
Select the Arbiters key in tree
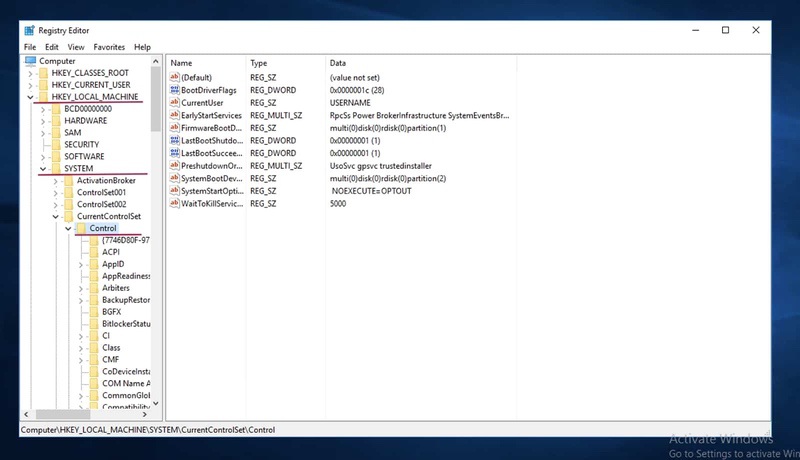point(116,288)
